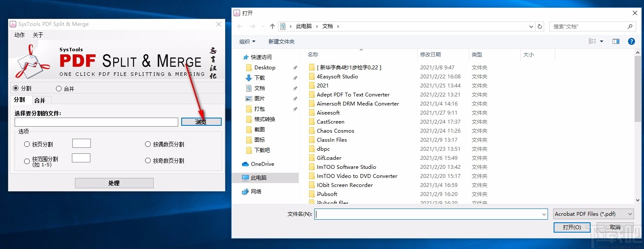Open help in the file dialog
Viewport: 644px width, 249px height.
click(631, 41)
